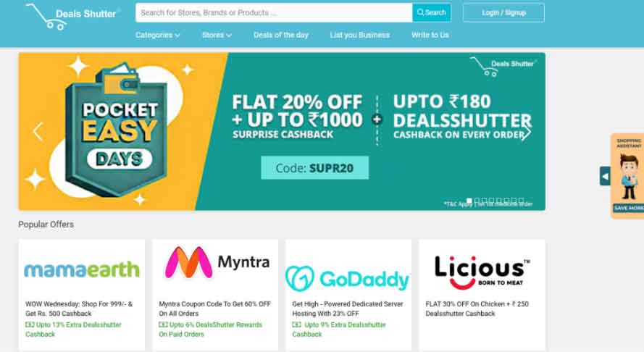Select the last carousel indicator dot
This screenshot has width=644, height=352.
(x=521, y=201)
